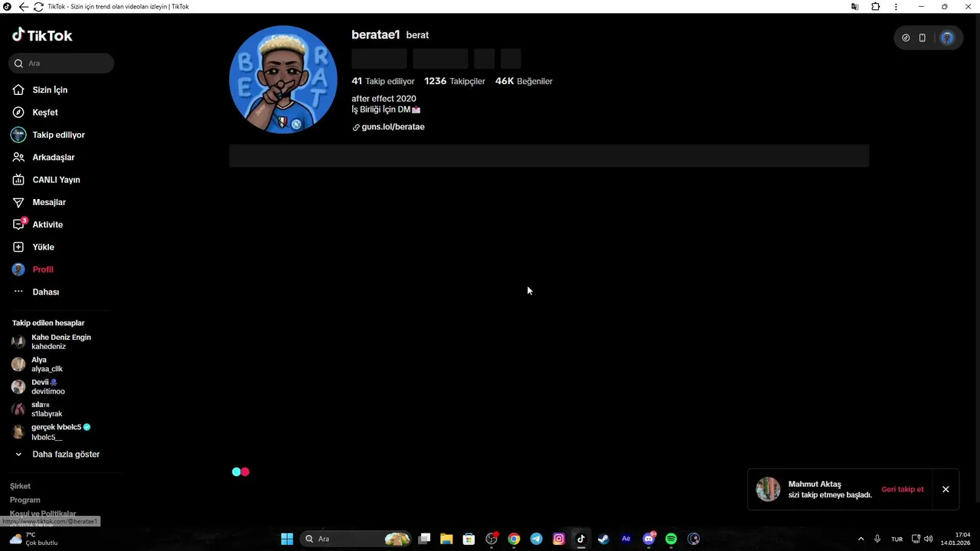Dismiss the Mahmut Aktaş follow notification

pos(946,490)
